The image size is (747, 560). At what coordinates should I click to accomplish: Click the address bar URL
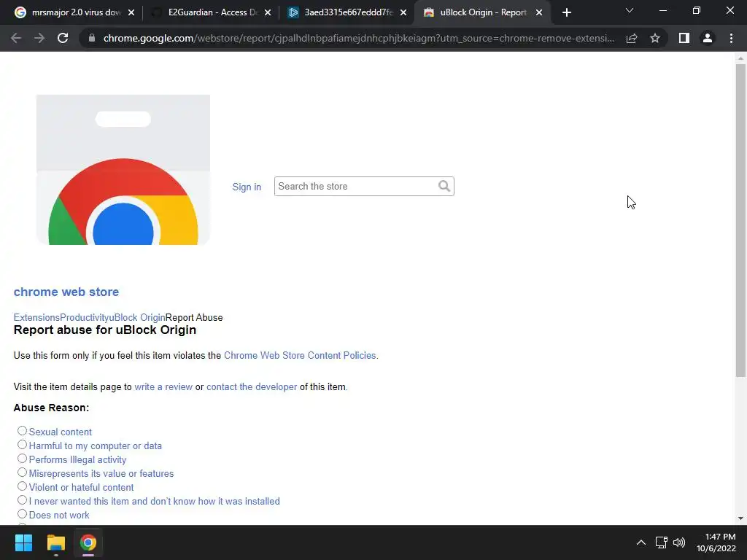point(358,38)
